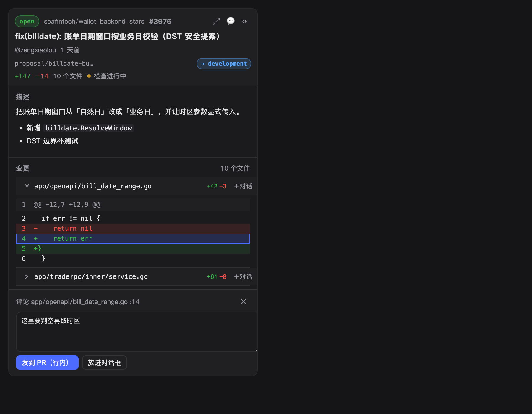Click the 'DST 边界补测试' bullet item
Viewport: 532px width, 414px height.
click(52, 141)
